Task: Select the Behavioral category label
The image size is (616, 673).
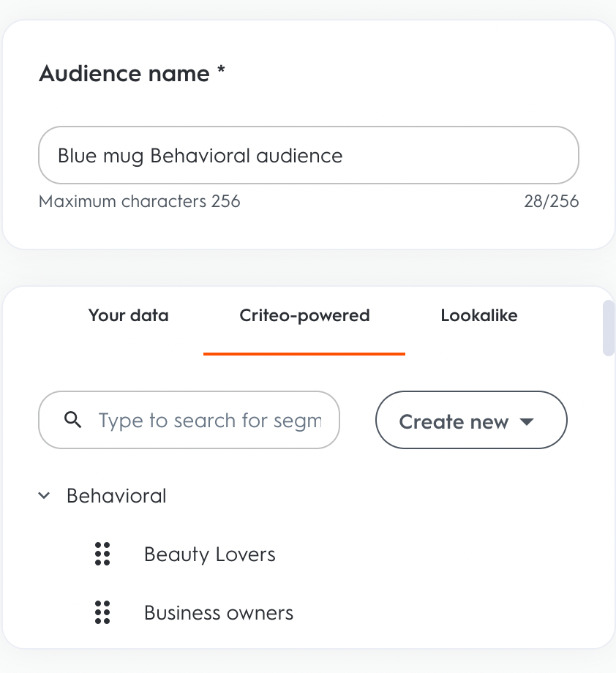Action: pyautogui.click(x=116, y=496)
